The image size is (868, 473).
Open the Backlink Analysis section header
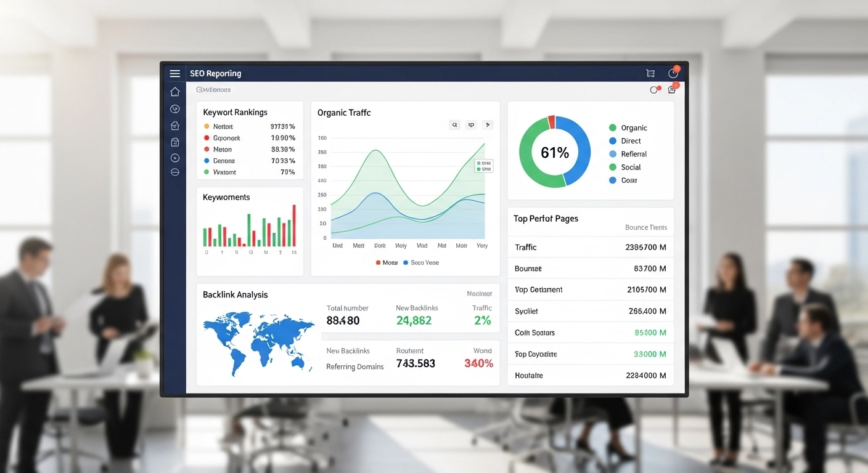235,294
